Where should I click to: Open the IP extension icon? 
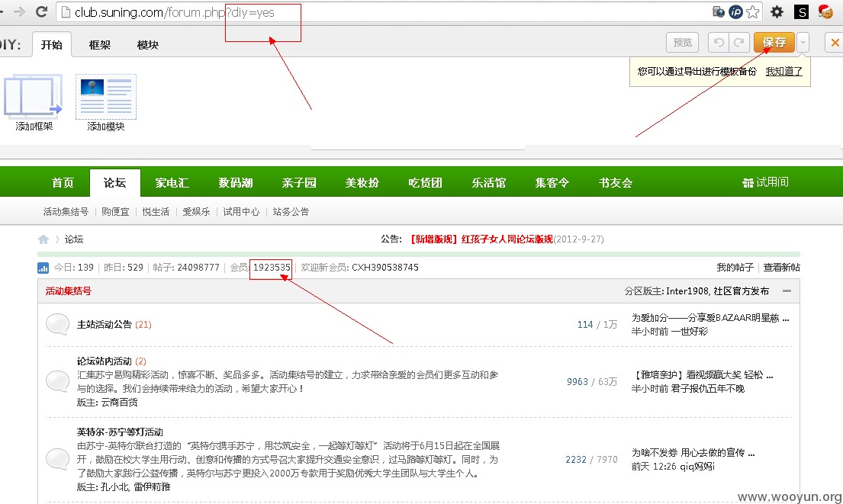coord(735,12)
